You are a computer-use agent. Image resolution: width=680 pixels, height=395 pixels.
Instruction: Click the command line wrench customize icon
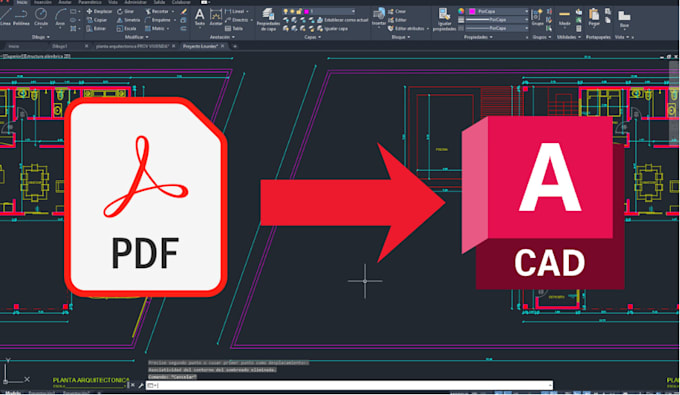141,385
